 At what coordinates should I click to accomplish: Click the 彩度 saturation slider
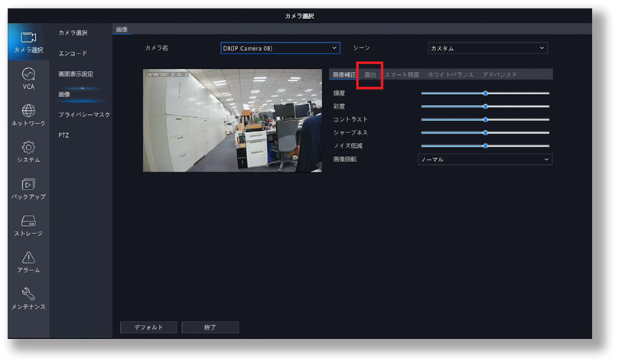485,106
